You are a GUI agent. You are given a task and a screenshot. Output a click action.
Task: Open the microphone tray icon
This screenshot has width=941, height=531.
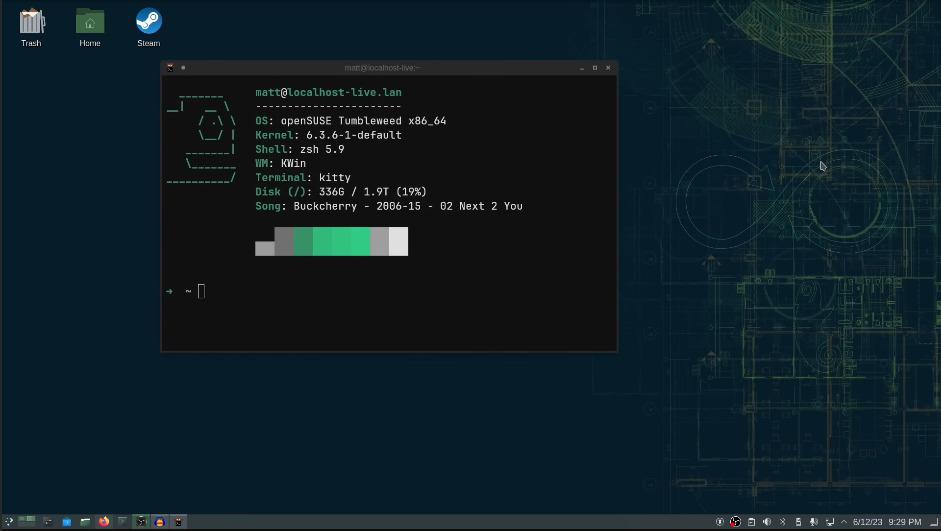[814, 522]
